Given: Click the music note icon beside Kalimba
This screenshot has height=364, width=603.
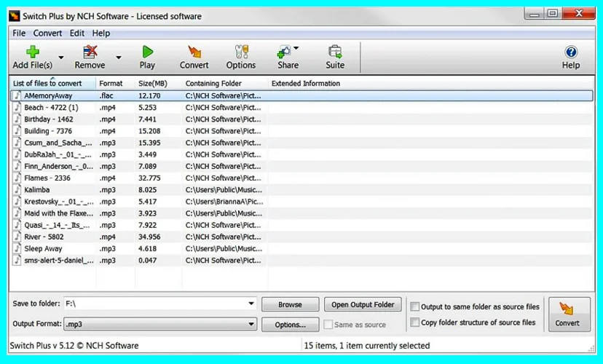Looking at the screenshot, I should point(17,189).
